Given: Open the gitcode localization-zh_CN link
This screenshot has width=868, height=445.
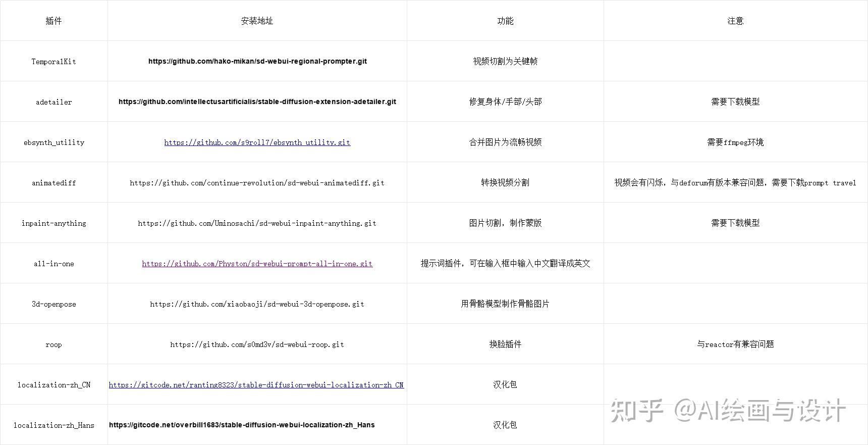Looking at the screenshot, I should (x=256, y=385).
